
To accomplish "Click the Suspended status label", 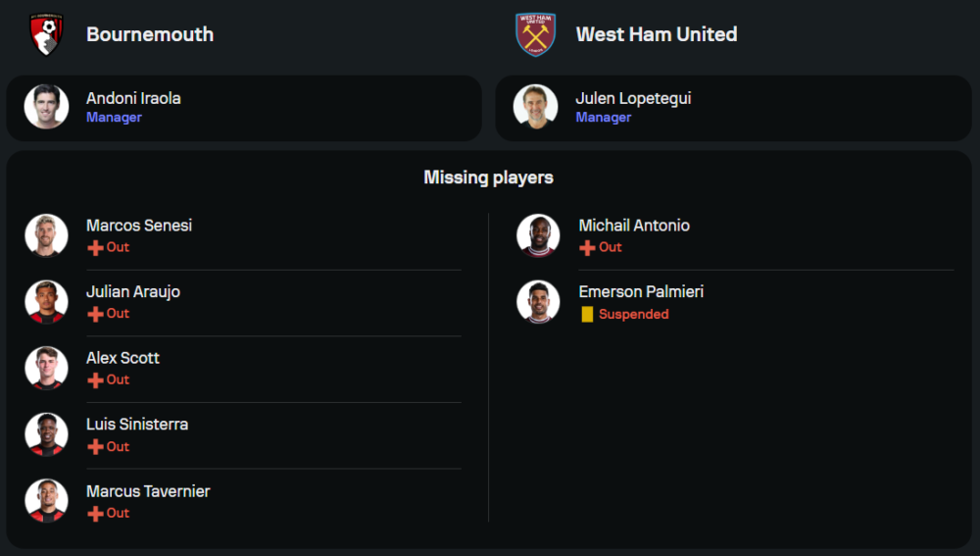I will coord(633,315).
